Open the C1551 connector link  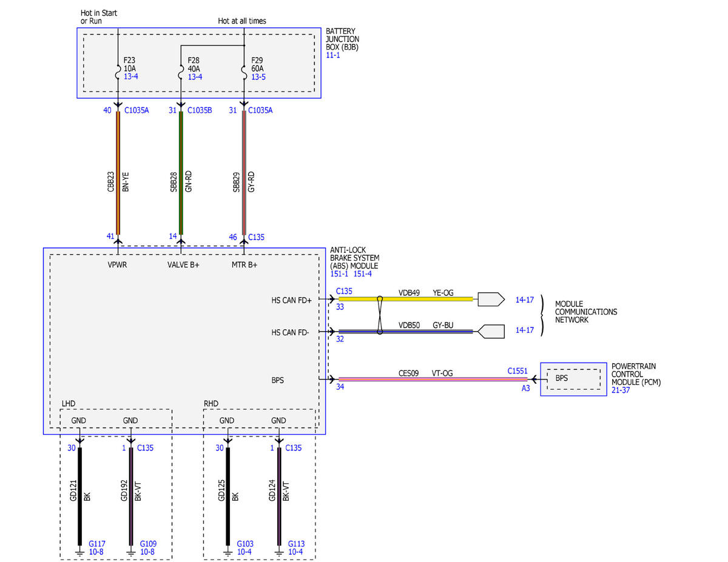click(519, 370)
